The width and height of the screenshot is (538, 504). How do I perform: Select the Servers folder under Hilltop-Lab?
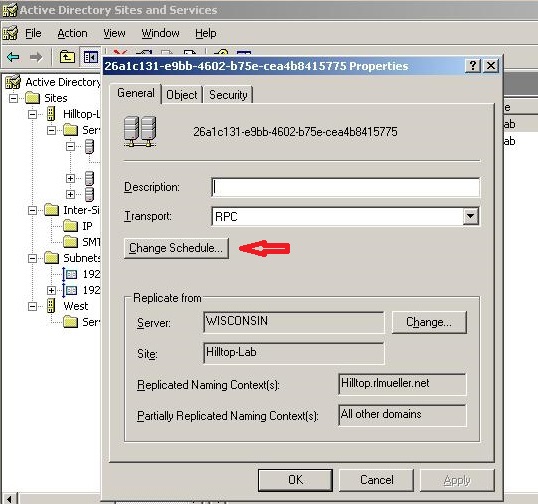coord(70,130)
